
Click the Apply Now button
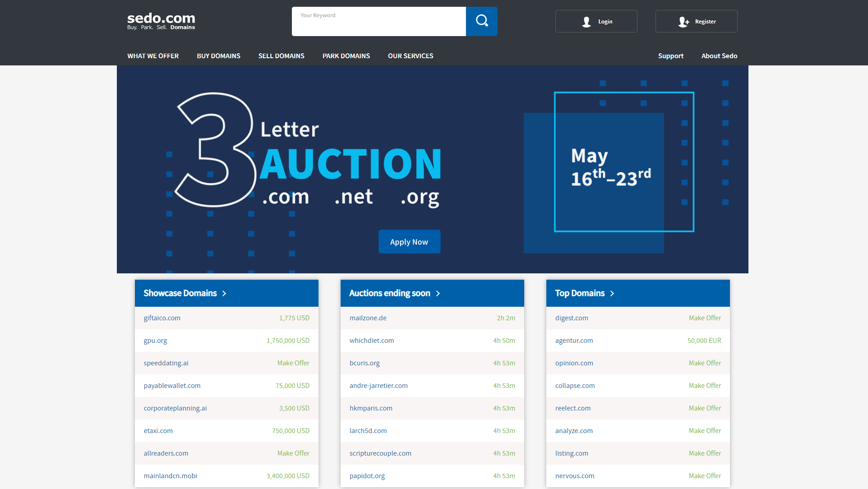coord(409,242)
